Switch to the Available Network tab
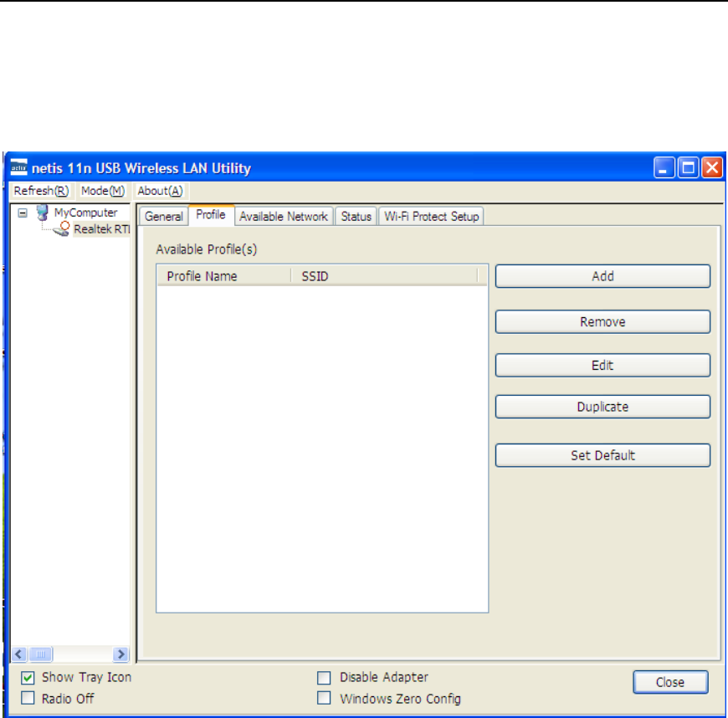The image size is (728, 718). click(284, 217)
